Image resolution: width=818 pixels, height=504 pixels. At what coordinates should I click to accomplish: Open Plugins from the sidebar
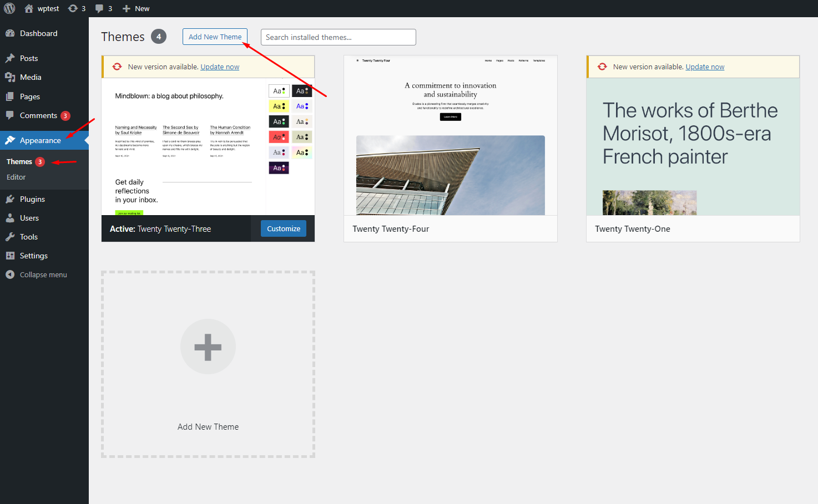coord(32,199)
